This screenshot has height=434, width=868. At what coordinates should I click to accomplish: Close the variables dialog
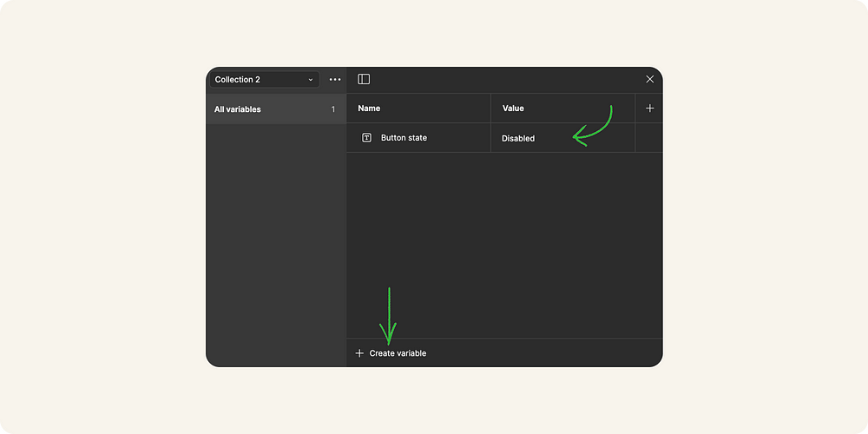tap(650, 79)
